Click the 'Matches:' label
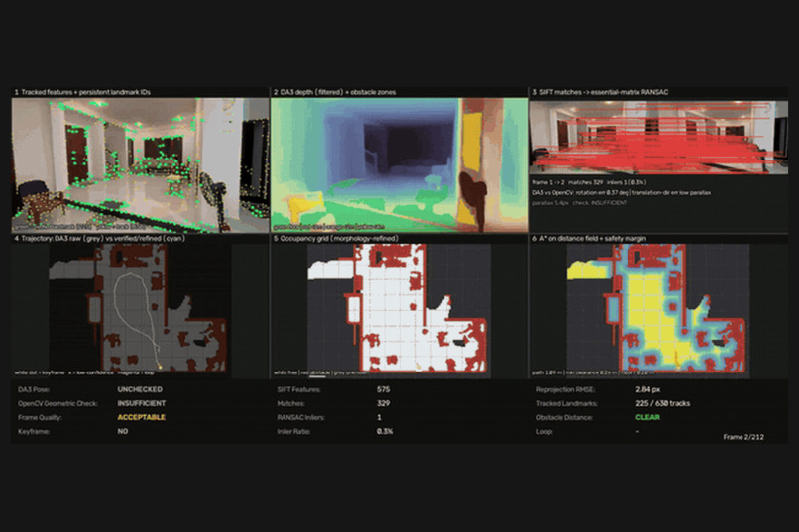Image resolution: width=799 pixels, height=532 pixels. [290, 403]
